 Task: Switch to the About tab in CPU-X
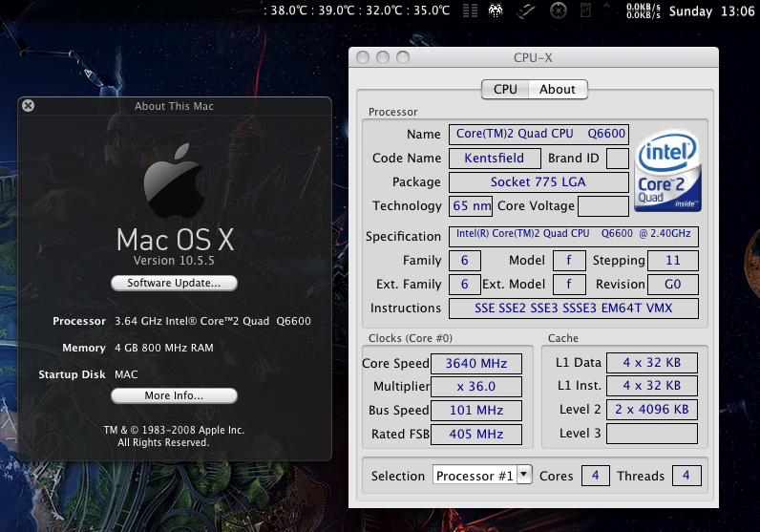[558, 89]
